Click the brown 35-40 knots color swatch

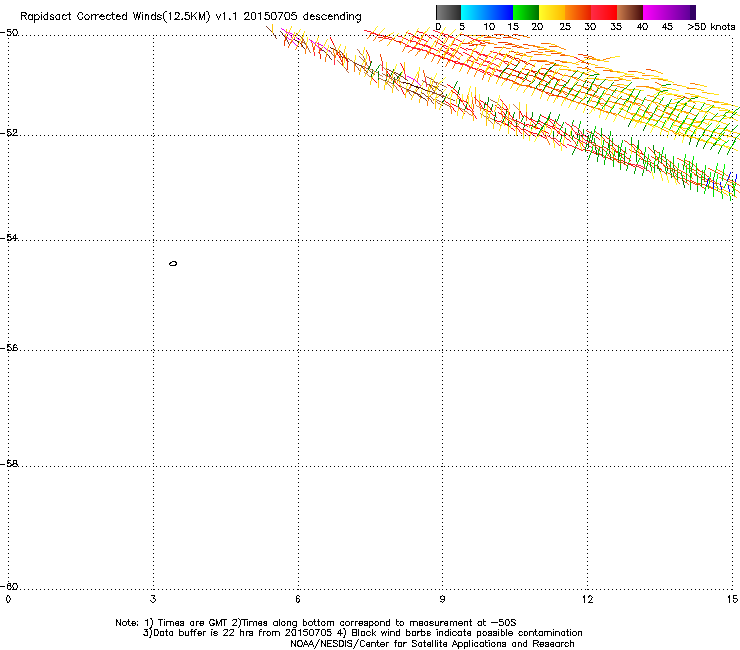pyautogui.click(x=630, y=12)
